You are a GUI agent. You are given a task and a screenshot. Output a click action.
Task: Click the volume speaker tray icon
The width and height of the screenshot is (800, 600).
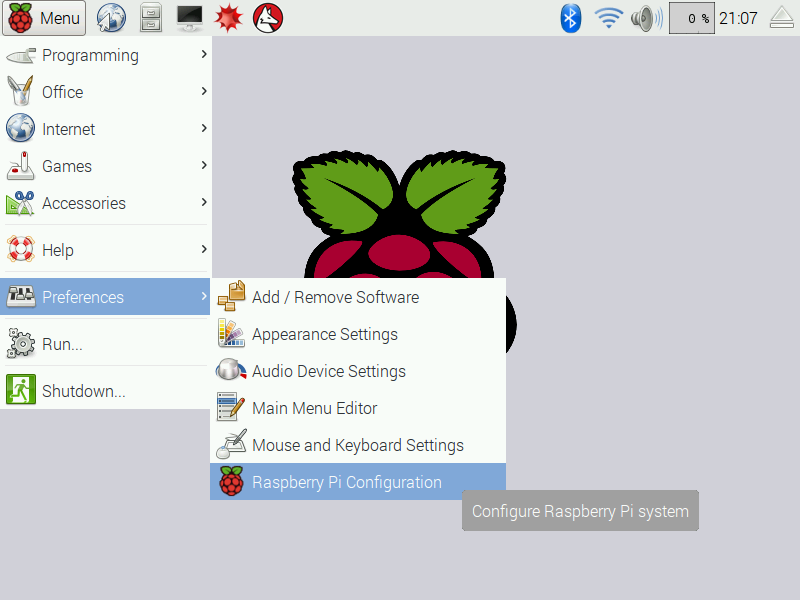pyautogui.click(x=646, y=18)
